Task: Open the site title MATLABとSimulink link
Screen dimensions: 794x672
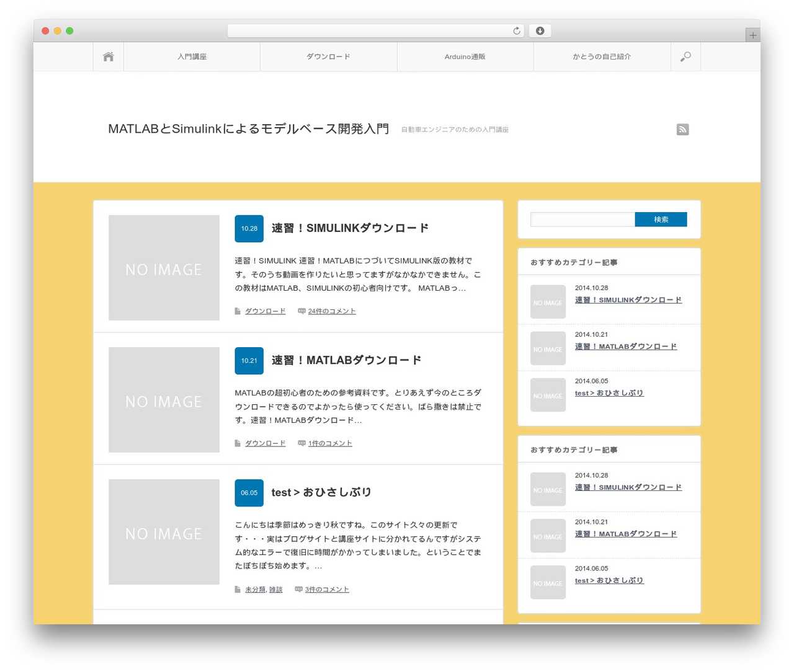Action: tap(249, 129)
